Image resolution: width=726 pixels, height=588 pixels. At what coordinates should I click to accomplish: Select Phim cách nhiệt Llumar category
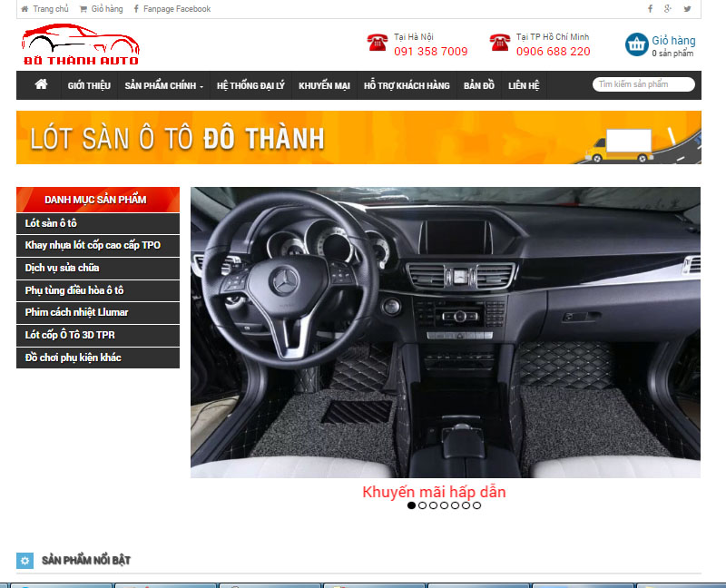point(98,312)
